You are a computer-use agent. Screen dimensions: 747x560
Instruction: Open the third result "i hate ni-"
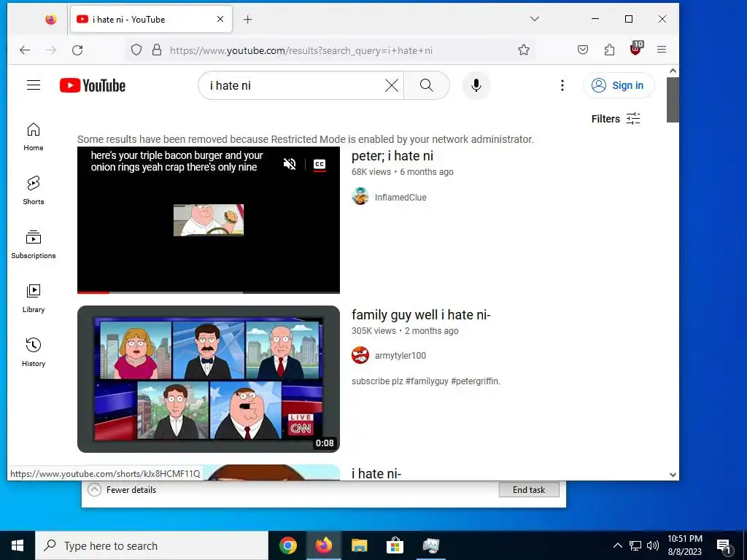point(376,473)
